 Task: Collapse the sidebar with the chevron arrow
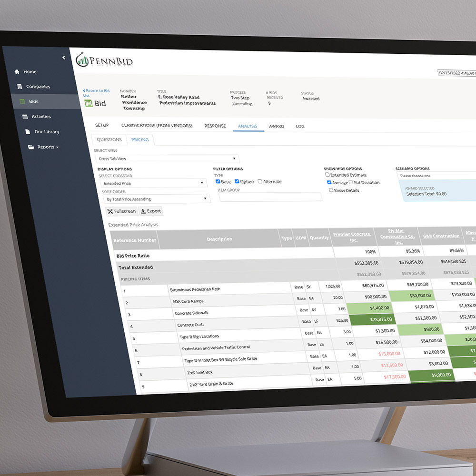[x=64, y=58]
